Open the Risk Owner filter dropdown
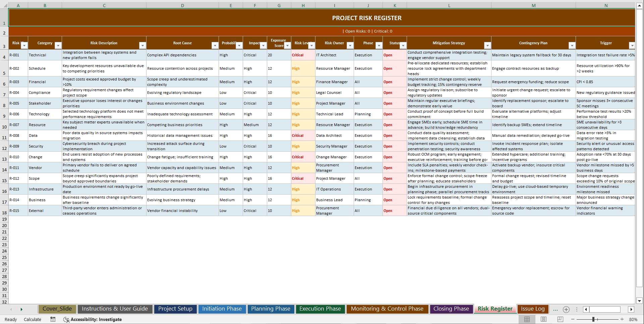 coord(350,46)
